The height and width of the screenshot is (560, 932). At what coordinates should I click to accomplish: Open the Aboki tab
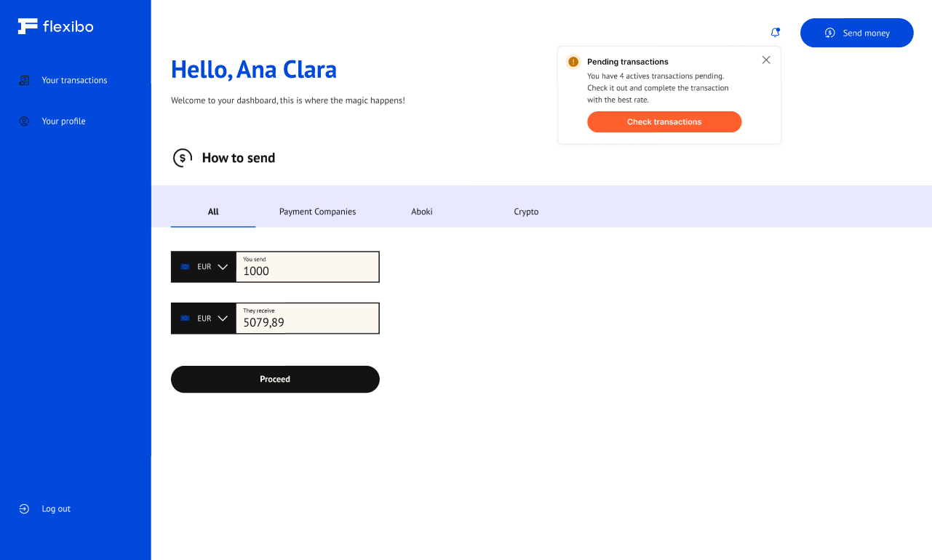point(422,212)
